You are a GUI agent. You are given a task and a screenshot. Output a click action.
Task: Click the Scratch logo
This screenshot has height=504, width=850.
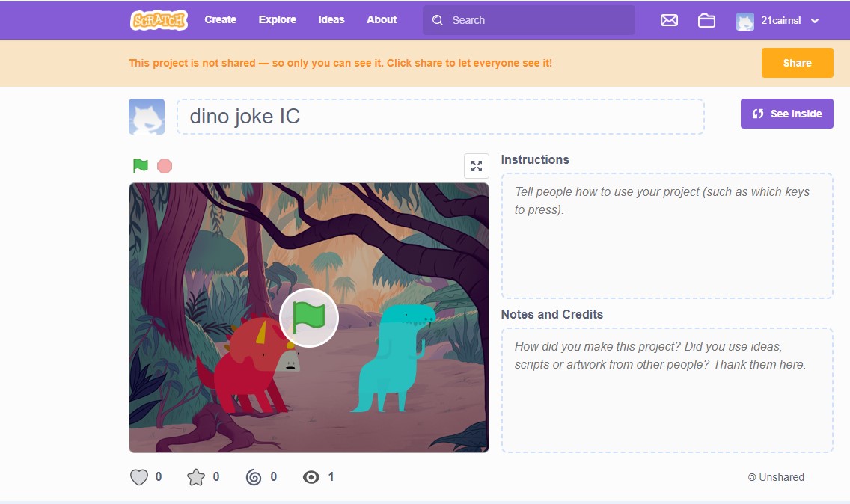point(159,20)
